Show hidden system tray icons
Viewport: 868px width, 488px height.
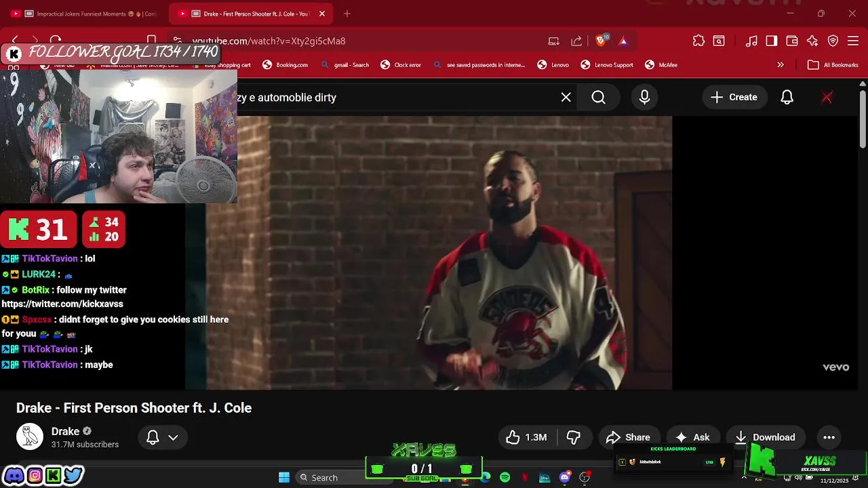tap(744, 478)
